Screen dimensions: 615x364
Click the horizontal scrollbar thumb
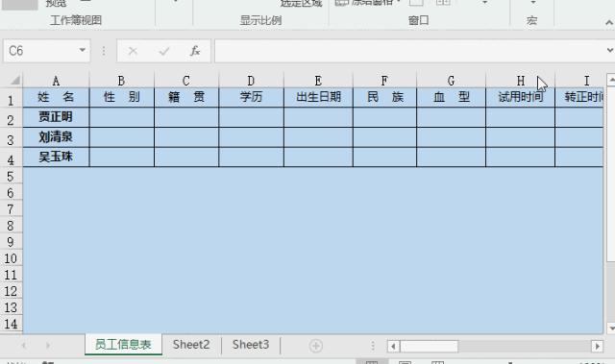coord(430,346)
